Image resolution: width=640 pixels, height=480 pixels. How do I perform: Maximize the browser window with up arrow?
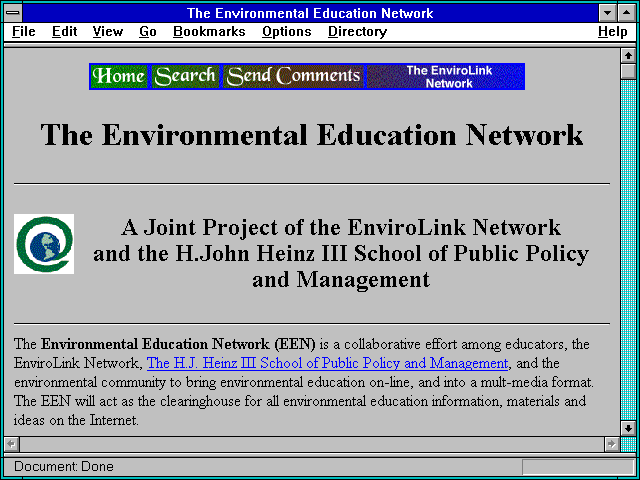click(x=626, y=13)
